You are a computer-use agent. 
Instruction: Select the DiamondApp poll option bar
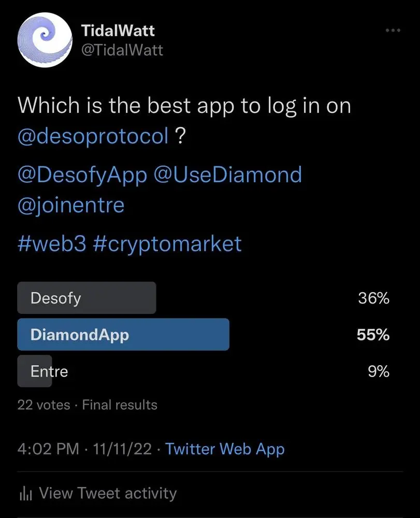tap(123, 335)
